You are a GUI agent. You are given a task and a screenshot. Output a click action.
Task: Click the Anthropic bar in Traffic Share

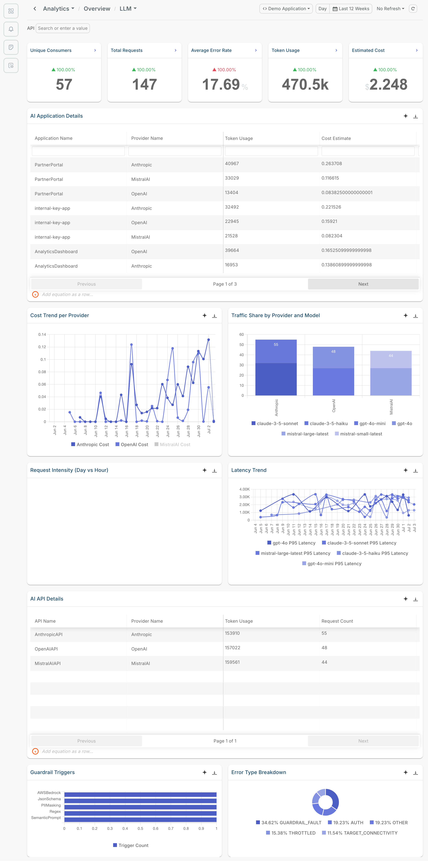276,367
